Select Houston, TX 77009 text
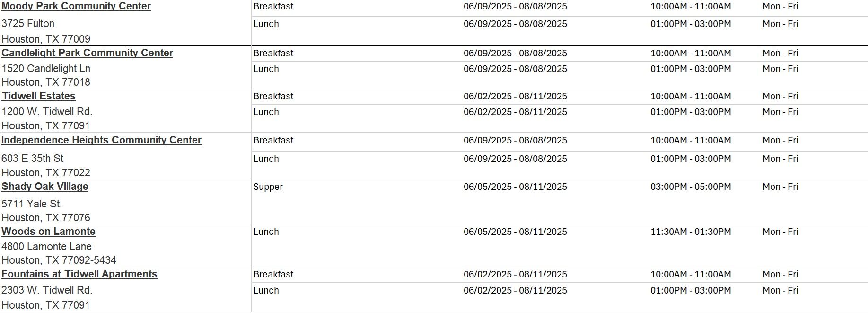The height and width of the screenshot is (313, 868). (x=46, y=39)
